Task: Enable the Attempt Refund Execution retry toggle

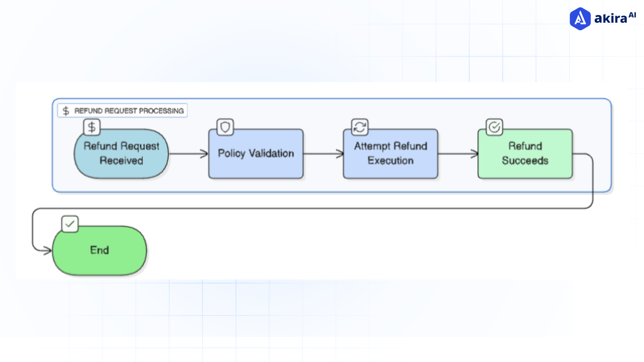Action: click(359, 127)
